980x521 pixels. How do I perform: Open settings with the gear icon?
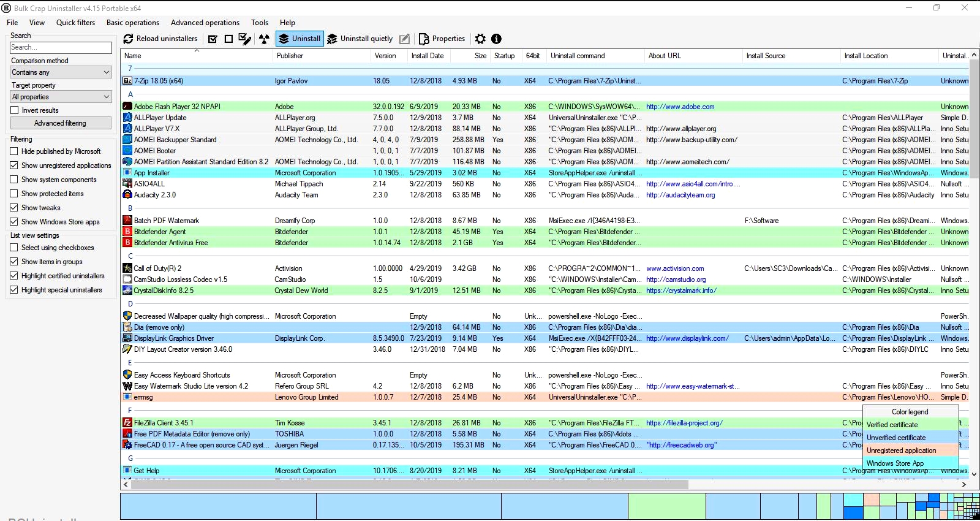[x=480, y=39]
